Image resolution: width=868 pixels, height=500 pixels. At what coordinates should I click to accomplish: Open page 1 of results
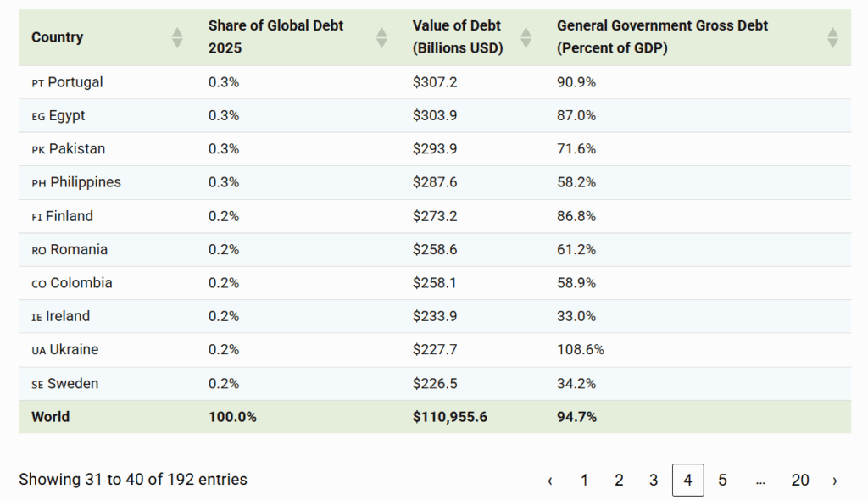click(585, 481)
